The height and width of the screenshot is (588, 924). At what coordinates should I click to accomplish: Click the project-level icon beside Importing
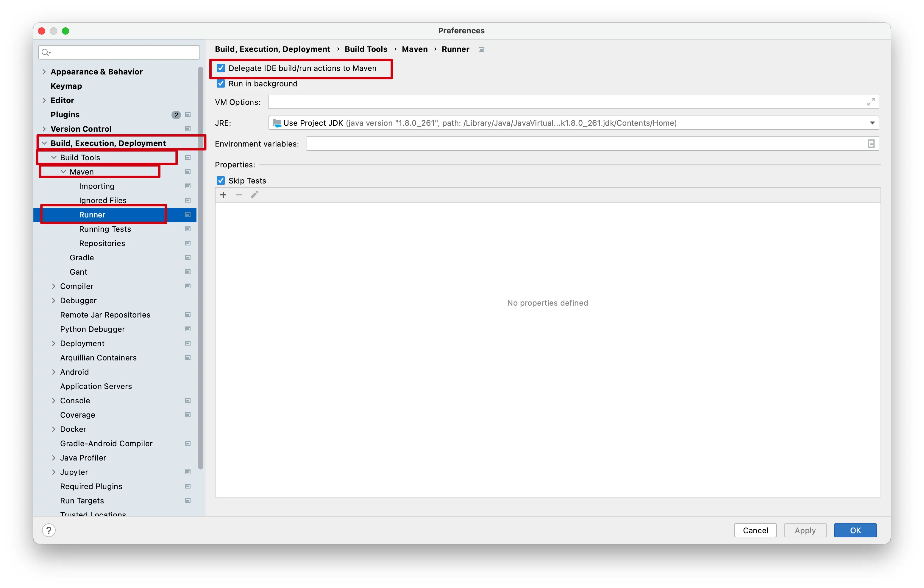[188, 186]
